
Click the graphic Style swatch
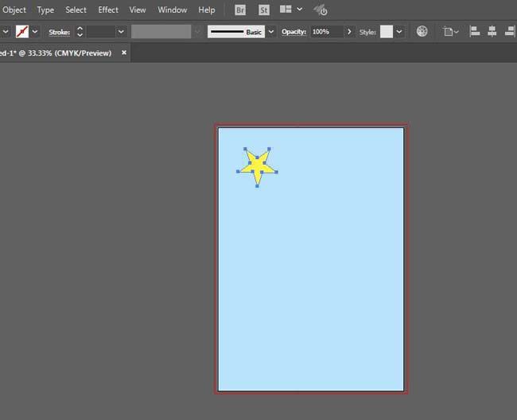387,32
